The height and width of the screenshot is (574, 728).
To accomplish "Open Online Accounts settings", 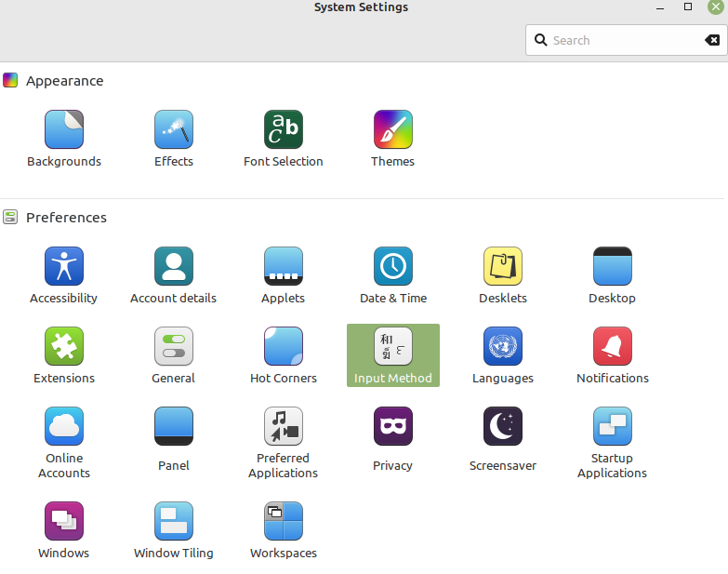I will [x=63, y=427].
